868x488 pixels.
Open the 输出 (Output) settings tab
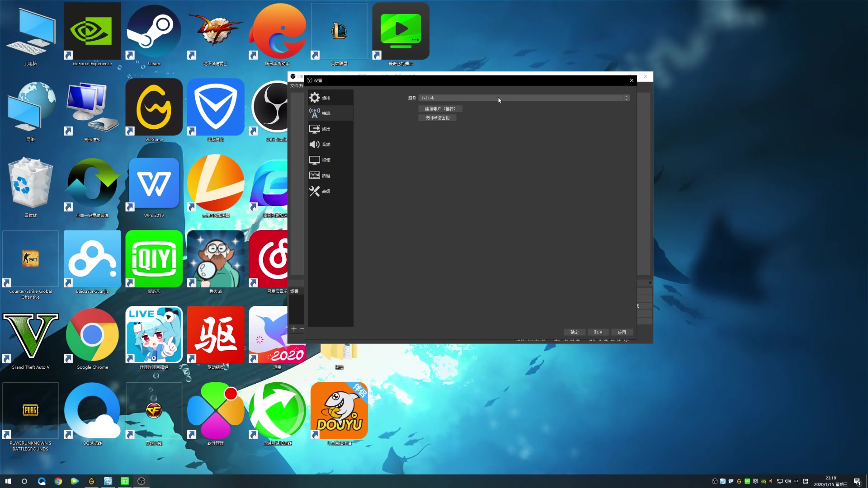click(330, 129)
